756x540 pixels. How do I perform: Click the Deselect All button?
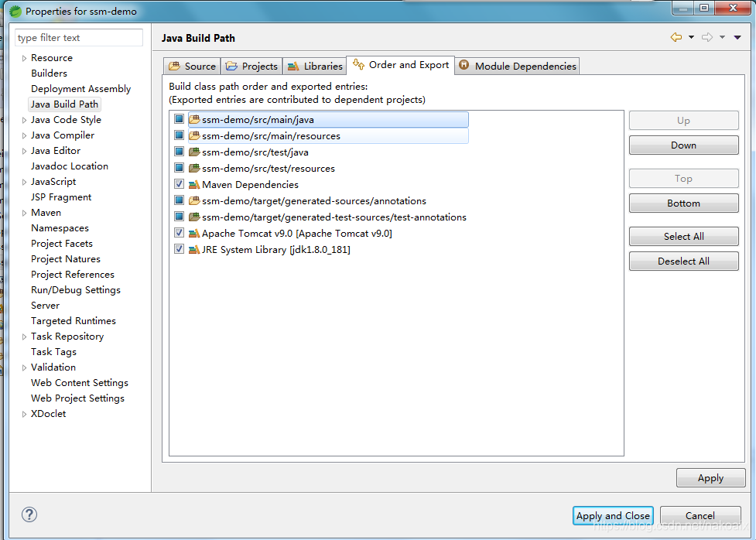684,261
